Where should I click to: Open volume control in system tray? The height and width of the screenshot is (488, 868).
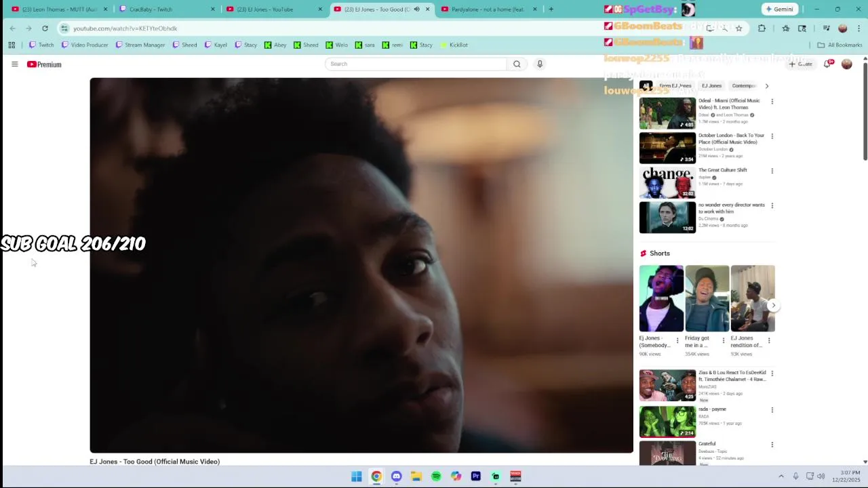pos(821,476)
